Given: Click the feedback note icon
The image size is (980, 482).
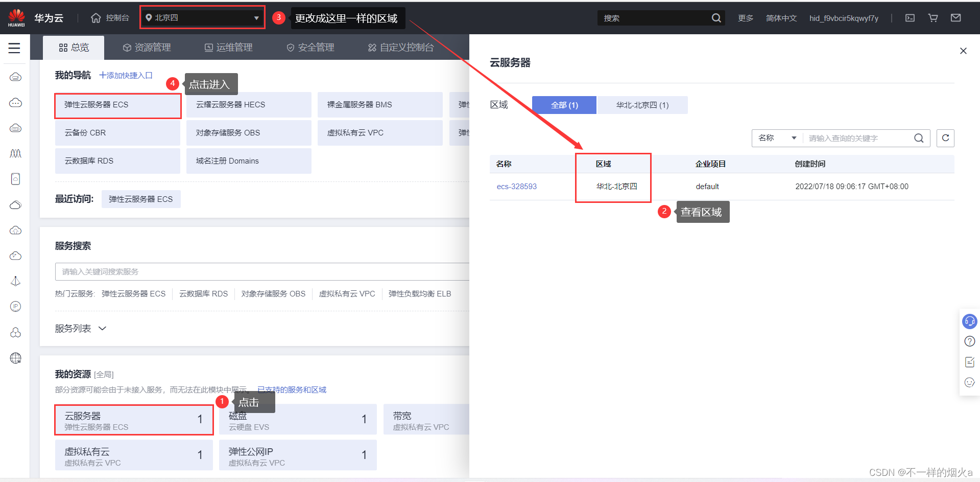Looking at the screenshot, I should [x=969, y=362].
